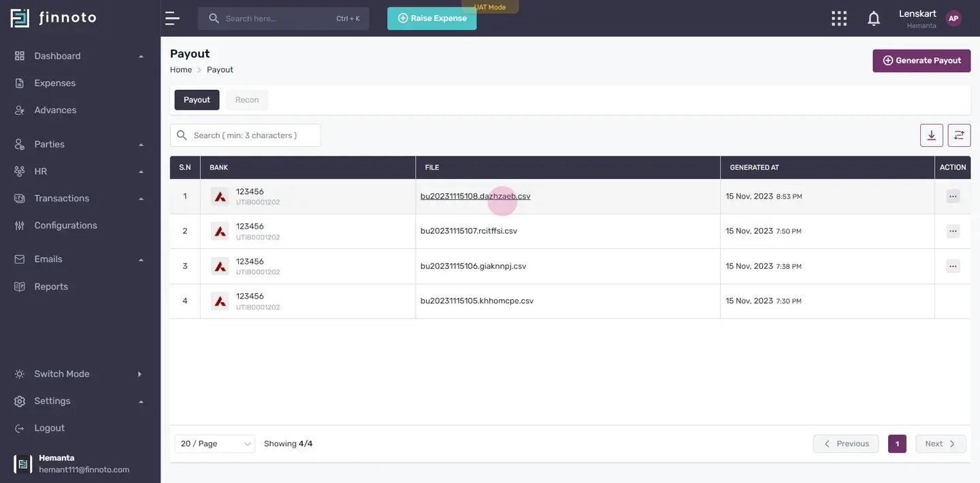Open file bu20231115108.dazhzaeb.csv
Viewport: 980px width, 483px height.
click(x=475, y=196)
